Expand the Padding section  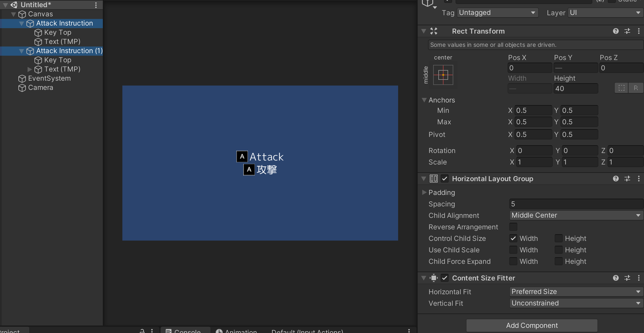tap(424, 192)
